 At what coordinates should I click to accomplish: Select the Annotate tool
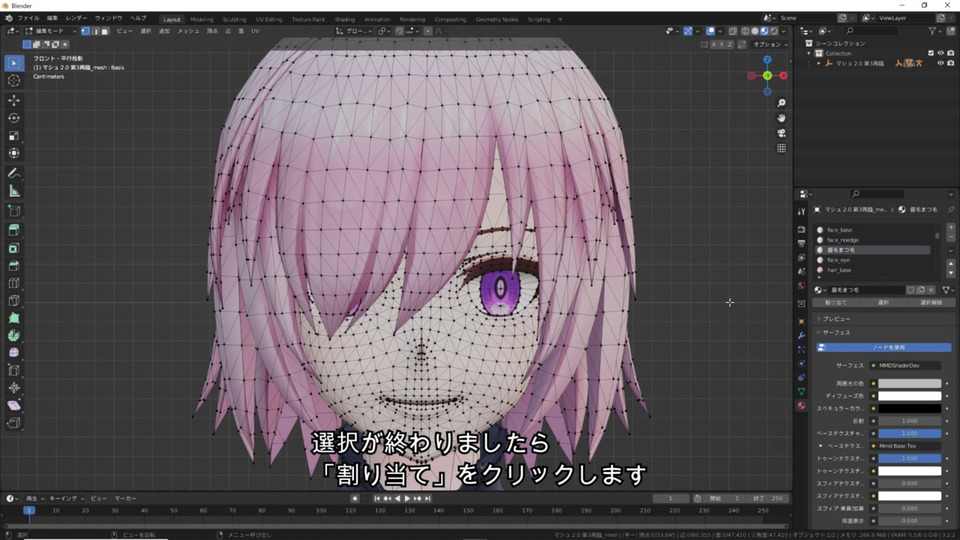(x=14, y=174)
